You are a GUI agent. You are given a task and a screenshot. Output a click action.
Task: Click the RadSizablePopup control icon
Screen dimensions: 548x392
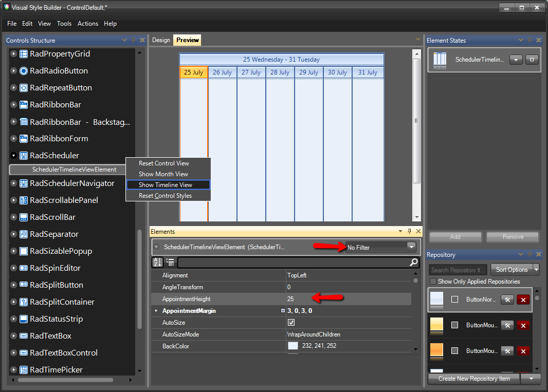(24, 251)
